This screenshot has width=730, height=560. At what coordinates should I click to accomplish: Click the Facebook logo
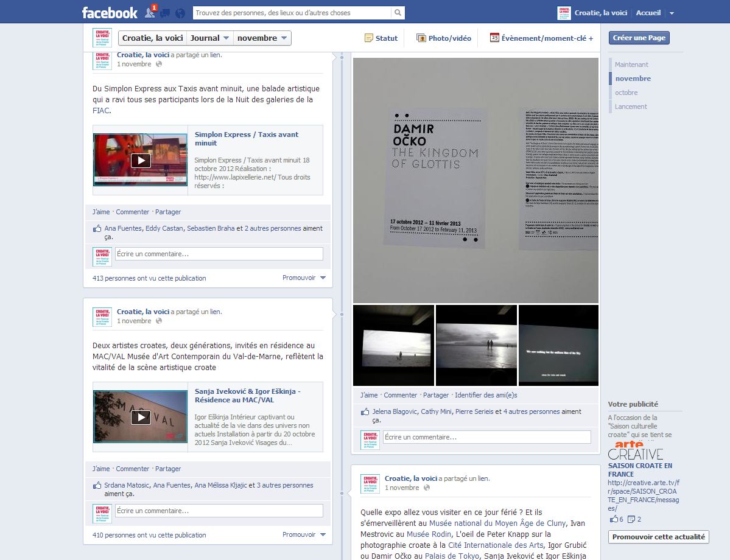pyautogui.click(x=110, y=13)
